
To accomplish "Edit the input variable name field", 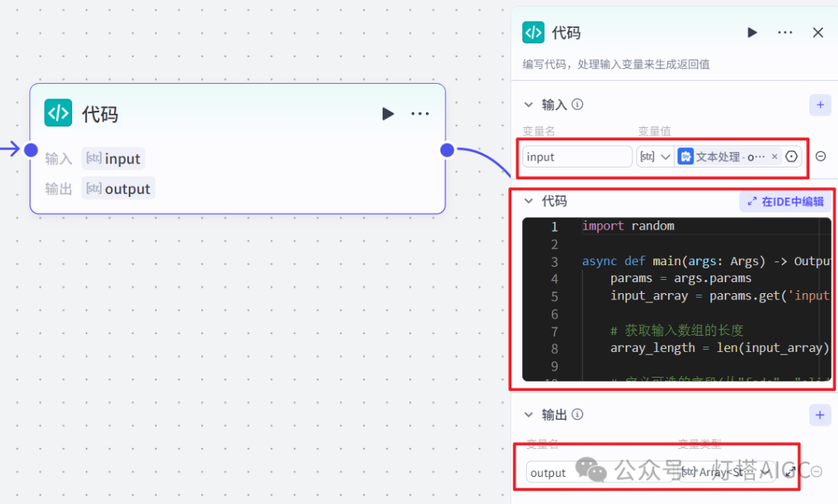I will [x=577, y=157].
